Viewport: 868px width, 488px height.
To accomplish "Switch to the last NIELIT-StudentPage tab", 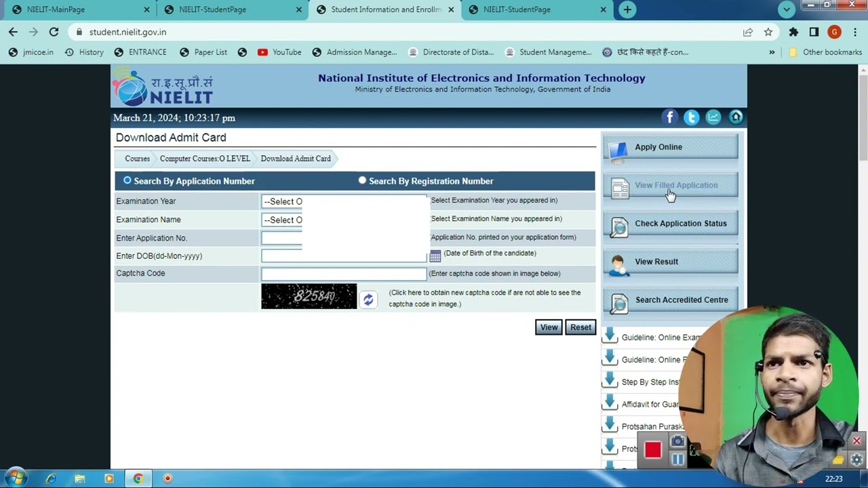I will pyautogui.click(x=536, y=9).
